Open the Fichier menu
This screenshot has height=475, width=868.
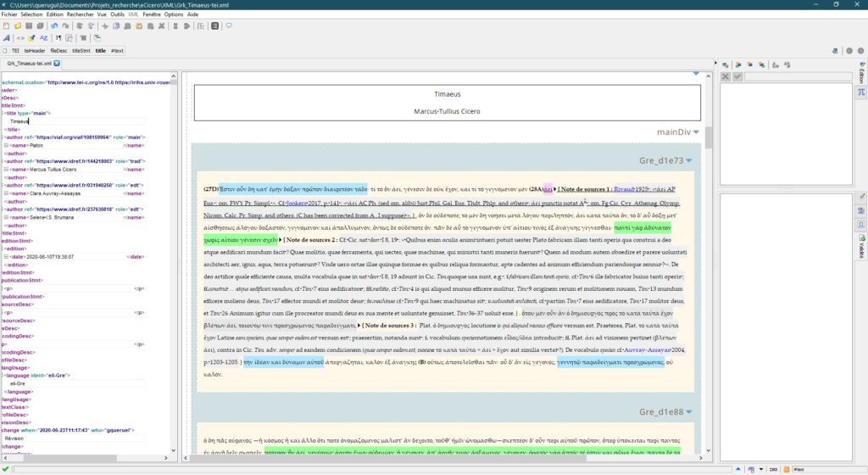8,14
